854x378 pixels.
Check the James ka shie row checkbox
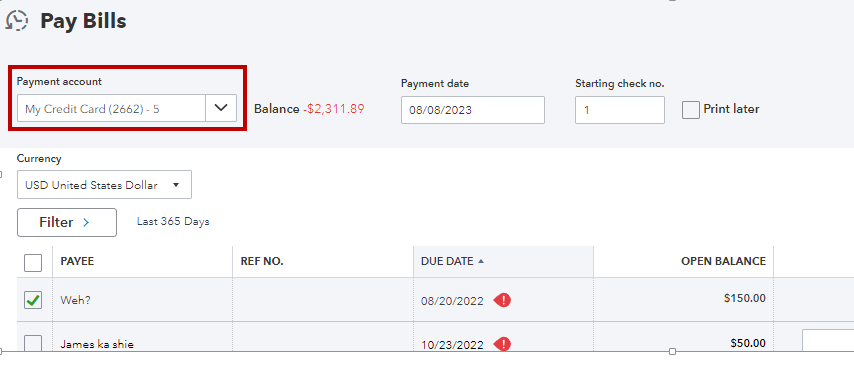[33, 343]
